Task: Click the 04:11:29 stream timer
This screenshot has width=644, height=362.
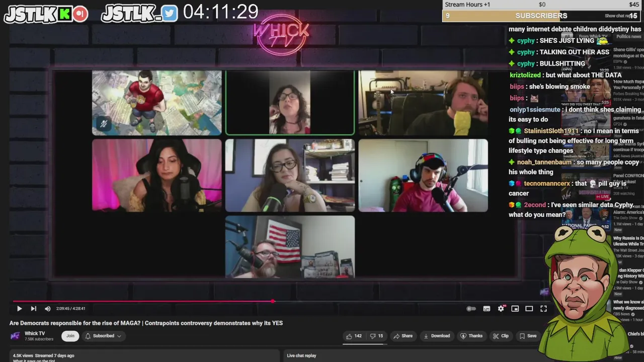Action: pyautogui.click(x=221, y=12)
